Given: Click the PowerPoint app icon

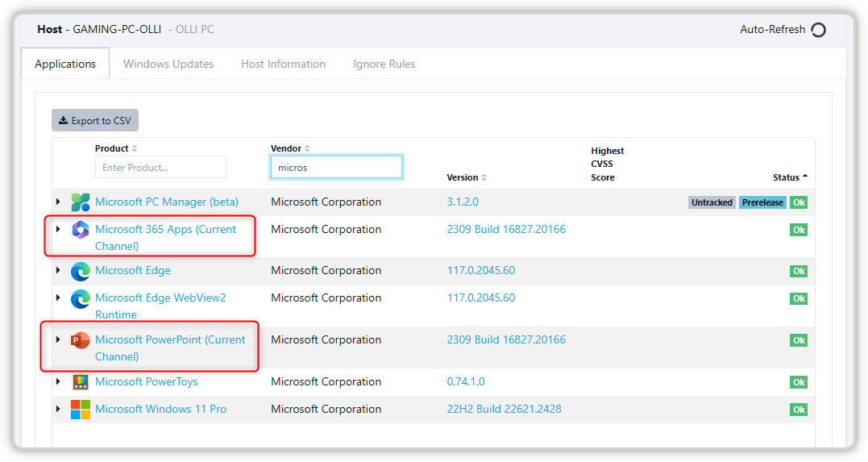Looking at the screenshot, I should [x=81, y=340].
